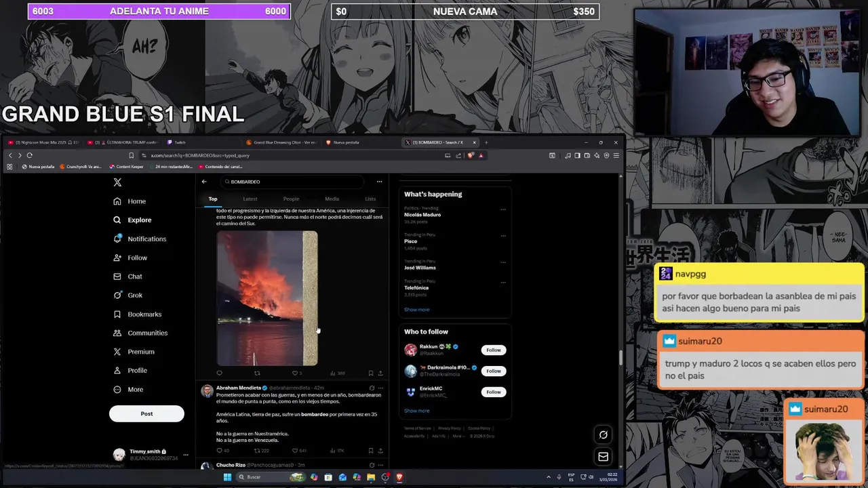The width and height of the screenshot is (868, 488).
Task: Open the Terms of Service link
Action: coord(418,428)
